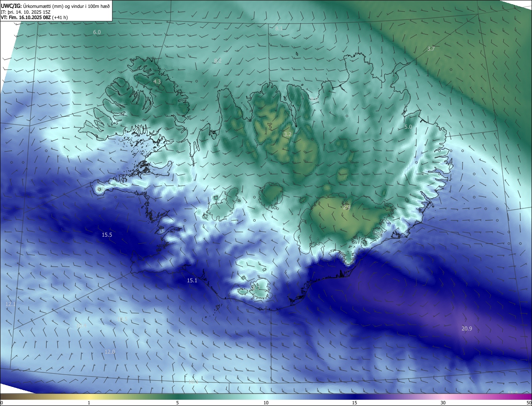Image resolution: width=532 pixels, height=406 pixels.
Task: Click the initial time line 'IT: þri. 14. 10. 2025 15Z'
Action: click(x=26, y=12)
